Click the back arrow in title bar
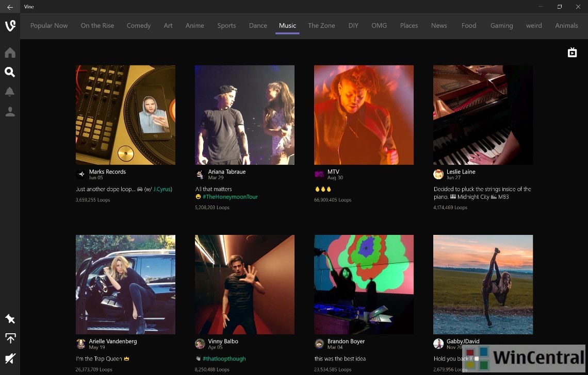The image size is (588, 375). (10, 7)
